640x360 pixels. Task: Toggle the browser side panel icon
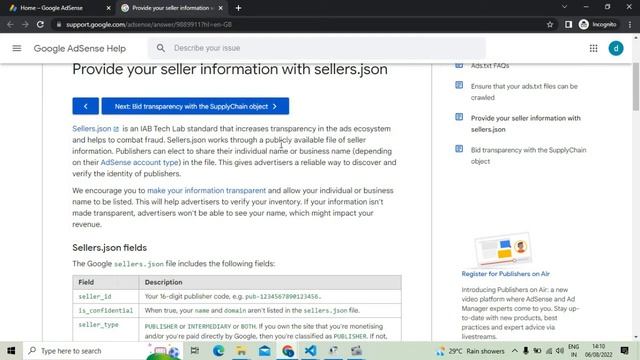568,24
